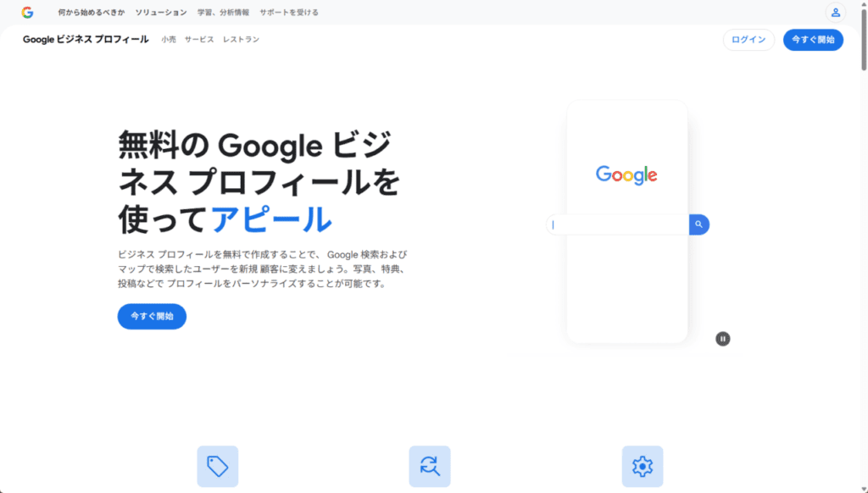Open the レストラン link
Screen dimensions: 868x493
[x=241, y=40]
